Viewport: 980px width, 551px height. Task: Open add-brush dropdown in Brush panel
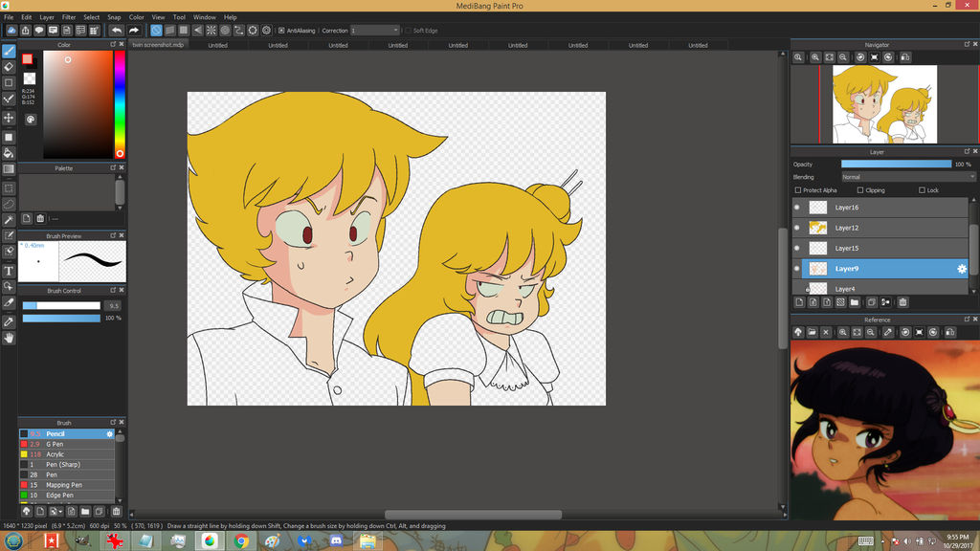coord(56,512)
